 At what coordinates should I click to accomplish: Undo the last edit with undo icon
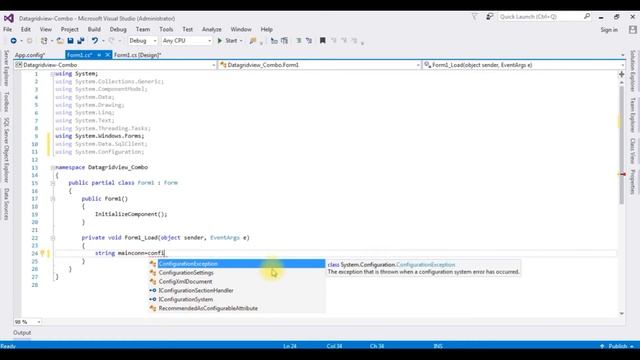click(x=94, y=41)
